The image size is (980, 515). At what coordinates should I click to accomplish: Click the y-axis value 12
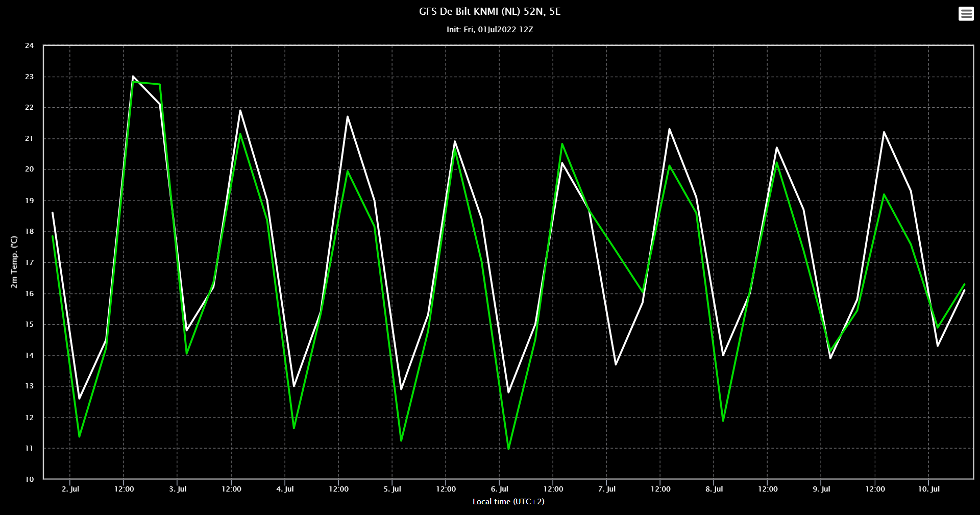point(29,418)
